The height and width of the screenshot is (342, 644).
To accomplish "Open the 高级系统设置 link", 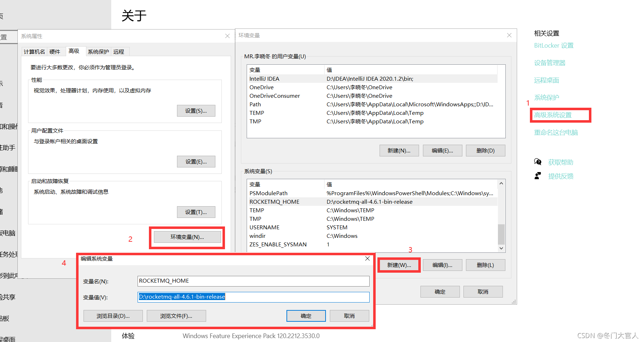I will click(x=553, y=115).
